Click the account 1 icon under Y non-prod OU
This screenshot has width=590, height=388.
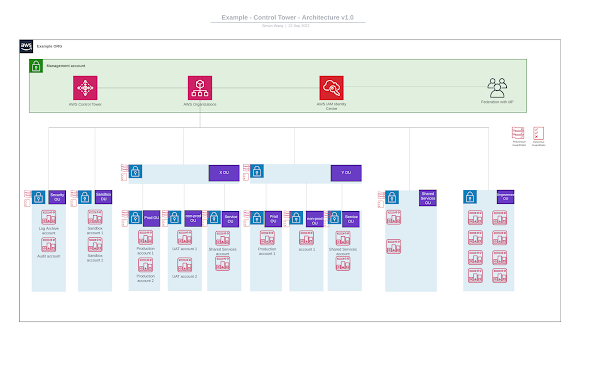click(x=307, y=238)
